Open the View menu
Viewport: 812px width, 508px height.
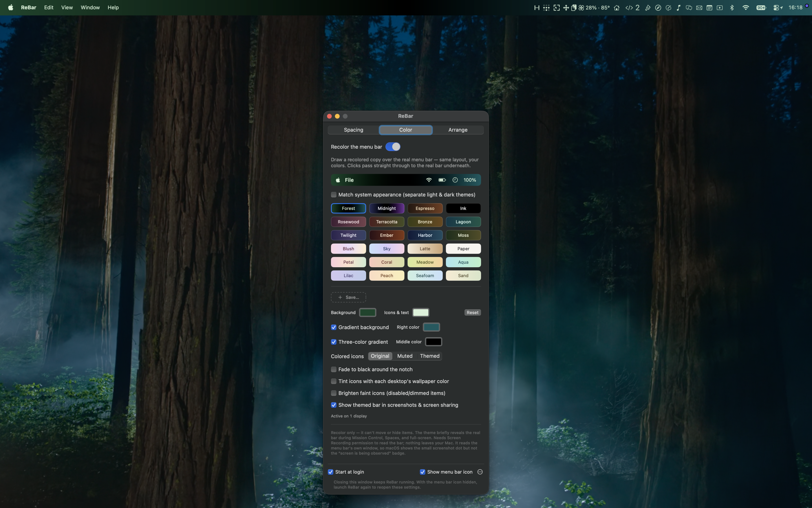pos(67,7)
